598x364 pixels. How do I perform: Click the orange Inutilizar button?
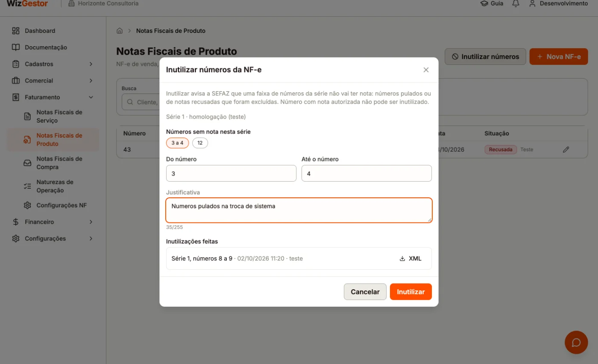pos(411,292)
